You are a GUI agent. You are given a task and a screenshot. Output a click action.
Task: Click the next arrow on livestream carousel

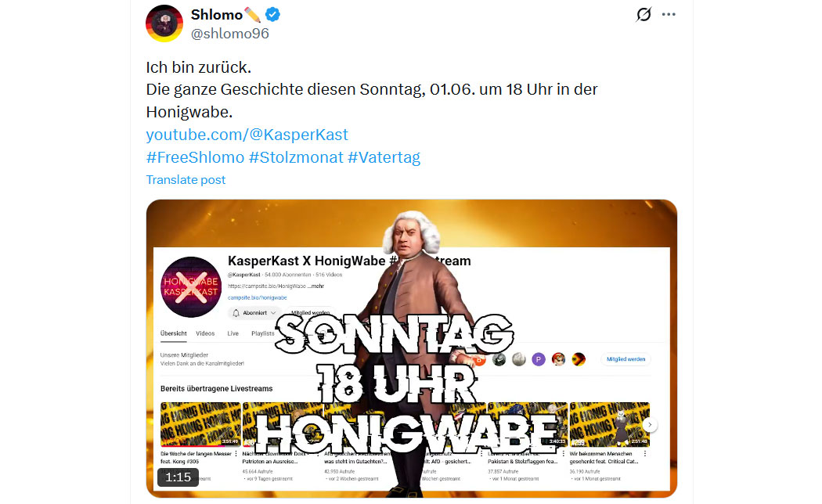[x=650, y=424]
